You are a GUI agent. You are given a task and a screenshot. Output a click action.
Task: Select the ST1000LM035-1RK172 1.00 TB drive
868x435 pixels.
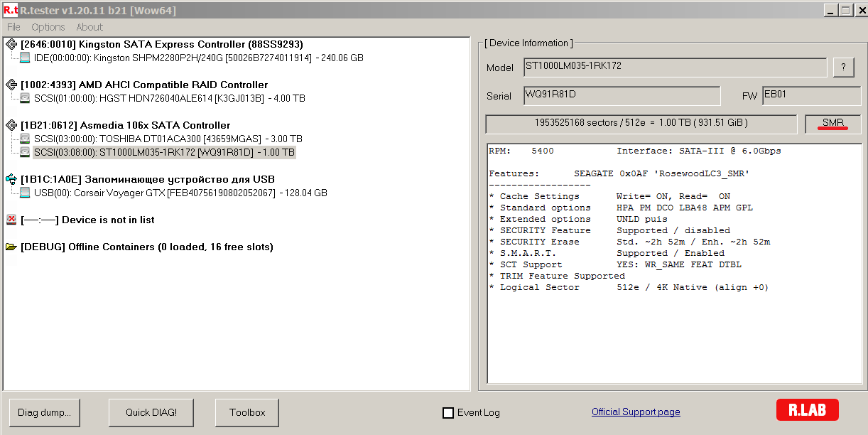coord(164,152)
